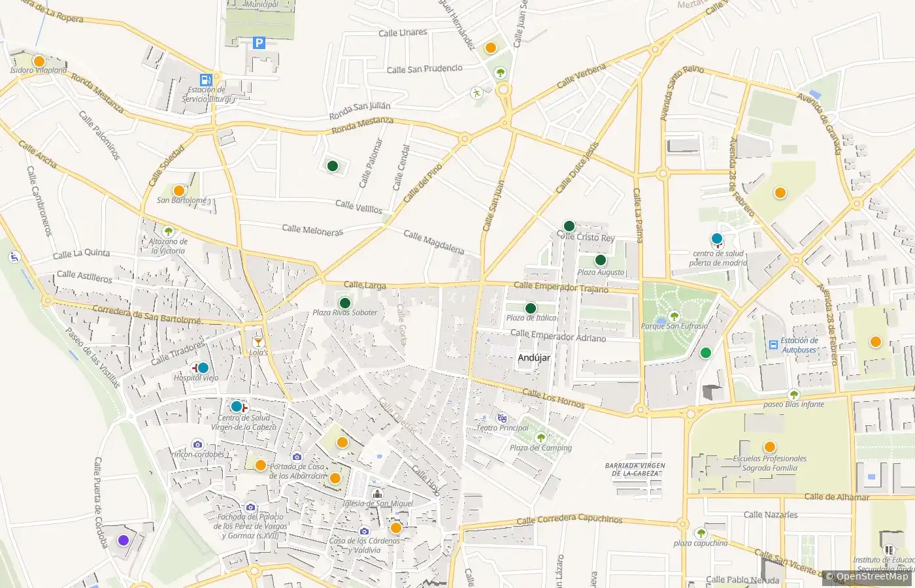
Task: Click the Calle Emperador Trajano street label
Action: pyautogui.click(x=561, y=286)
